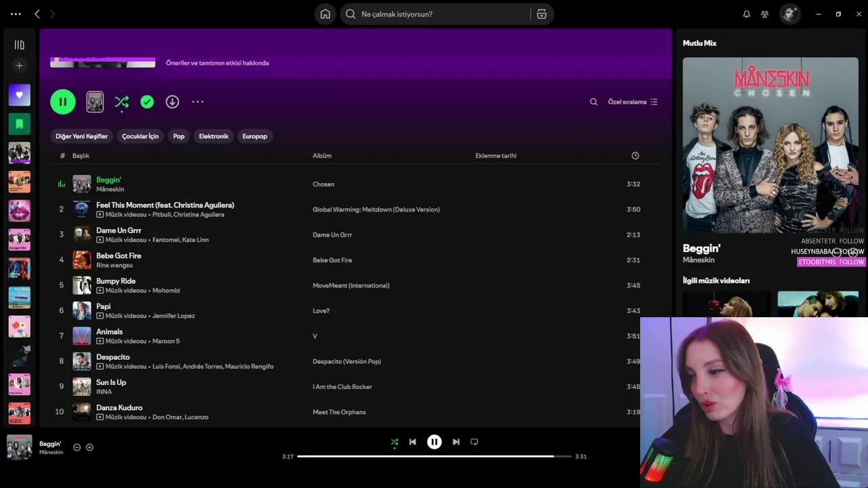Screen dimensions: 868x488
Task: Open the Friend Activity icon
Action: (765, 14)
